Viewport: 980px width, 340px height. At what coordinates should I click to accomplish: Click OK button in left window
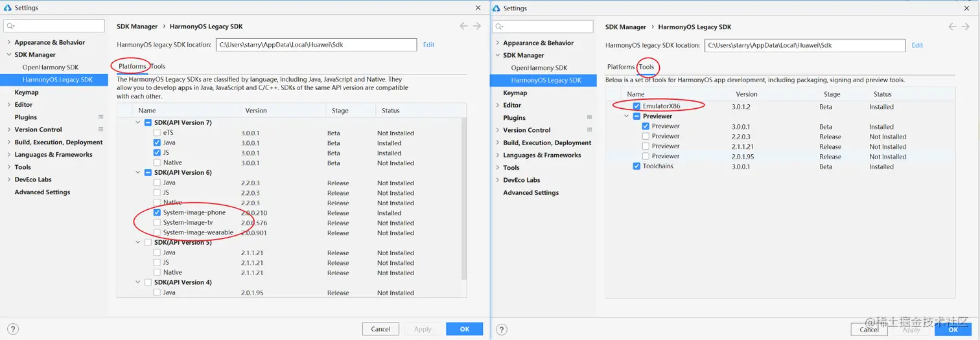click(x=465, y=329)
